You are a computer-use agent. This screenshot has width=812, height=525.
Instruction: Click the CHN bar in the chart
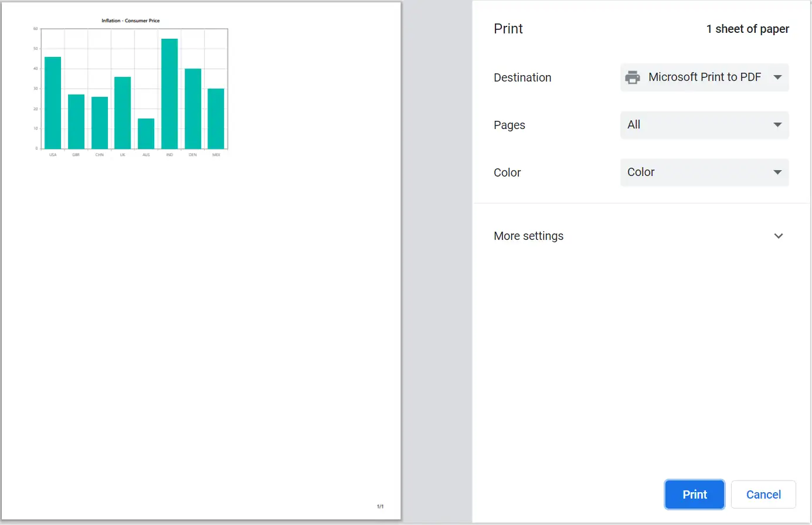(100, 123)
